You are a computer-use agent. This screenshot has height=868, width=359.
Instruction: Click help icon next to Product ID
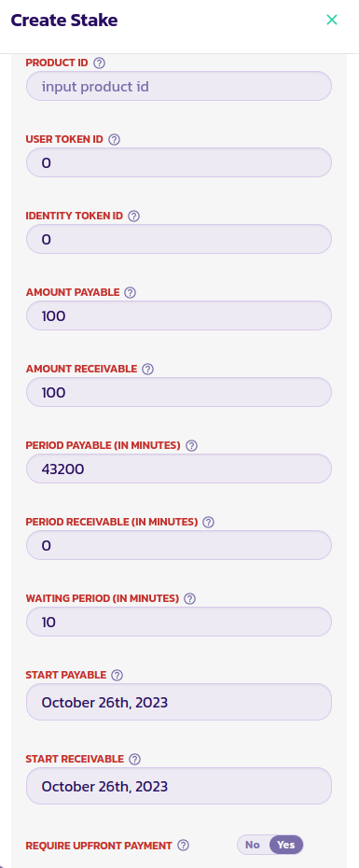coord(99,63)
